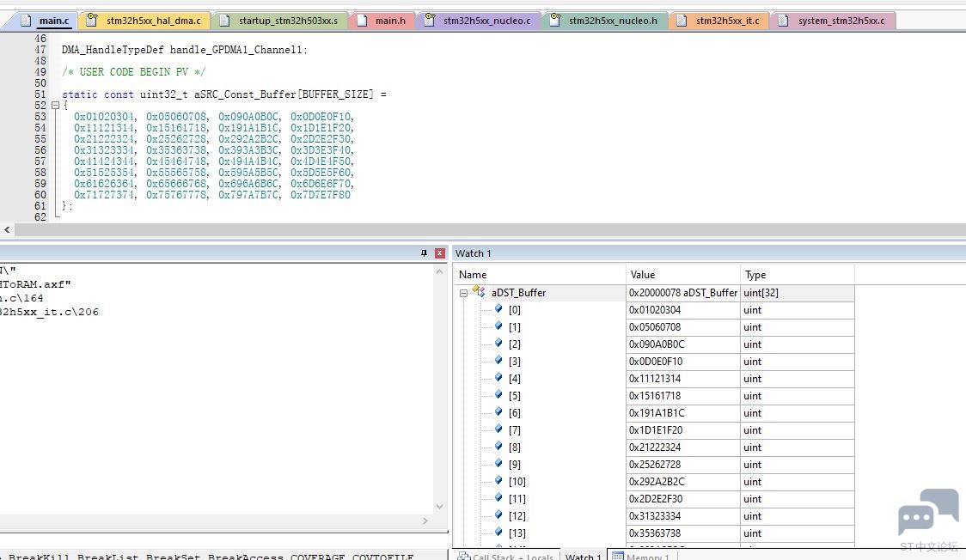Click the Memory 1 tab icon
Image resolution: width=966 pixels, height=560 pixels.
coord(617,555)
